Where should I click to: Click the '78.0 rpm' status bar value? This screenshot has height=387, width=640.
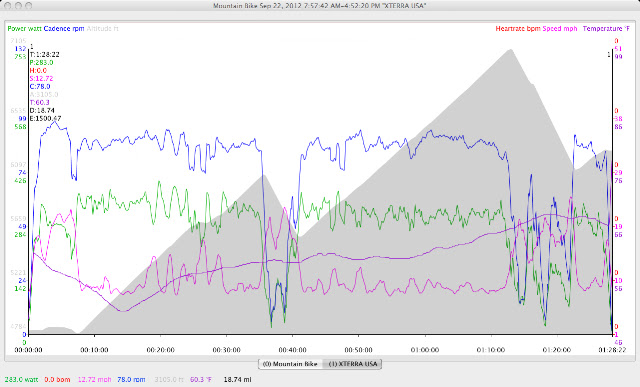[x=131, y=380]
